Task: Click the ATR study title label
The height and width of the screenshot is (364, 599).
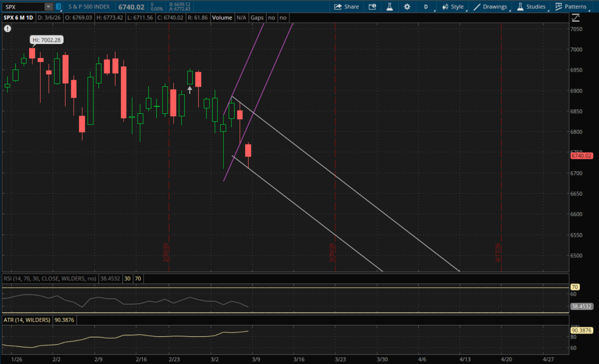Action: 27,320
